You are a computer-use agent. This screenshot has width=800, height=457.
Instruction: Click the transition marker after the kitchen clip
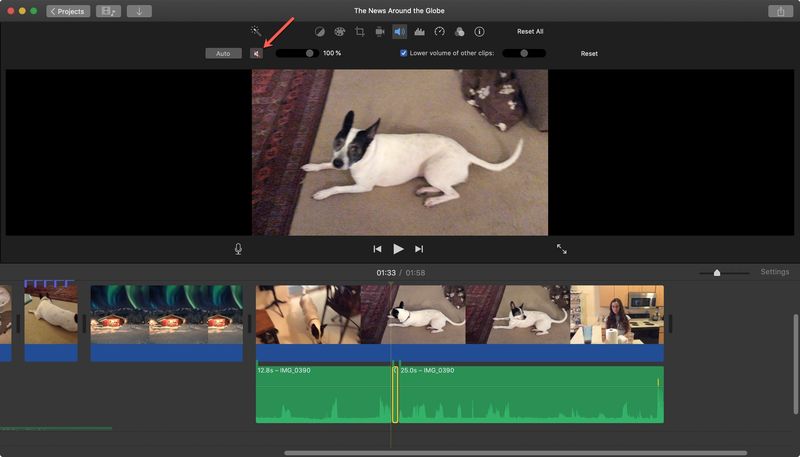(670, 323)
